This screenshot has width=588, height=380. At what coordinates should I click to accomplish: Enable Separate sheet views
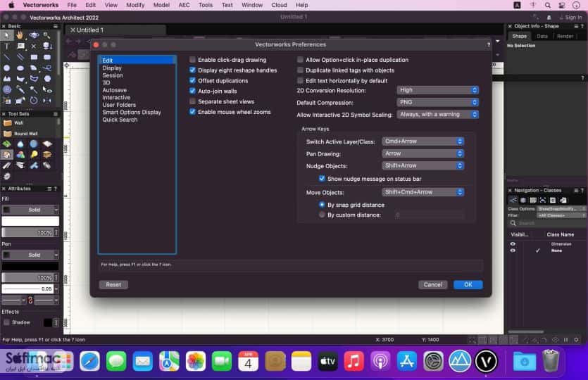[192, 101]
